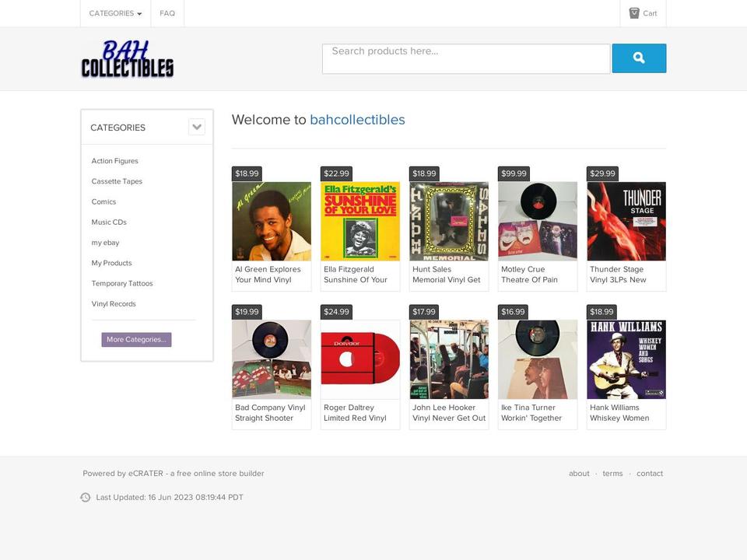Click the More Categories button

tap(136, 340)
